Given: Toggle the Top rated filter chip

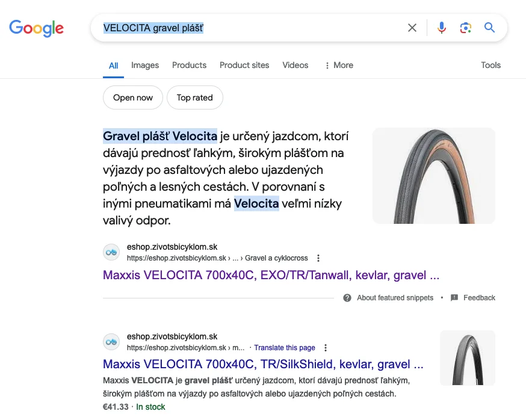Looking at the screenshot, I should [195, 97].
